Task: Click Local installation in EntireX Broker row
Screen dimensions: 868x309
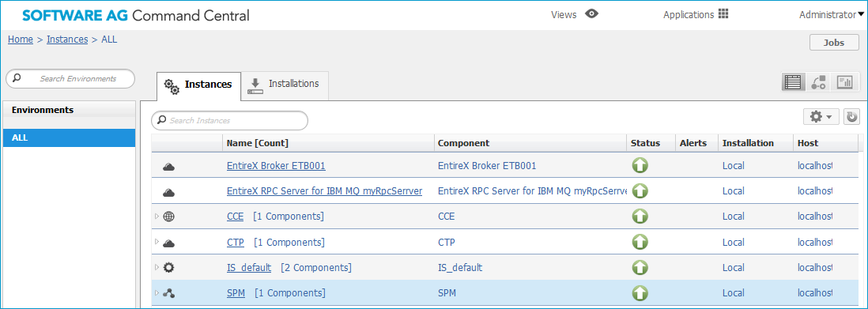Action: tap(733, 166)
